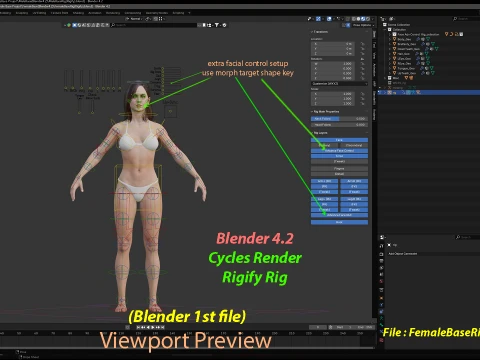Toggle the Torso rig layer

339,156
